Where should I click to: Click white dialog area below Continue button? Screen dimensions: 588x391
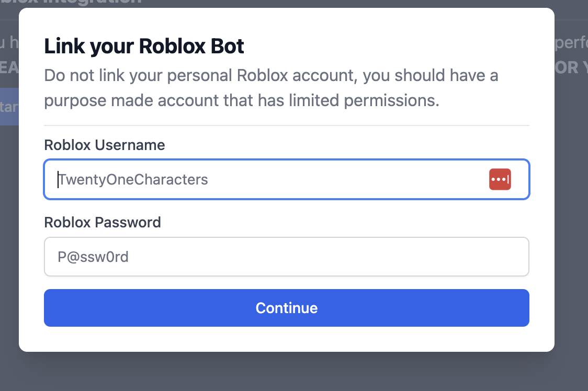pyautogui.click(x=286, y=339)
